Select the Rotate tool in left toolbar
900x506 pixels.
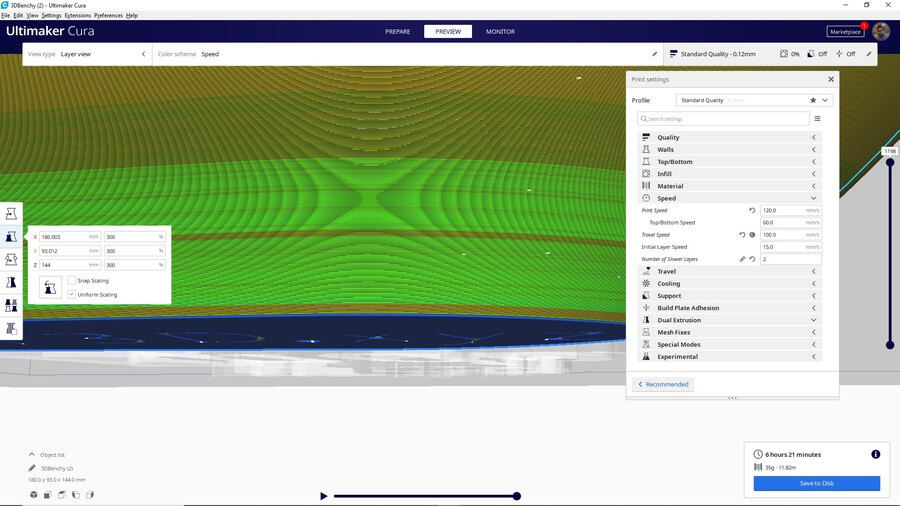tap(12, 259)
